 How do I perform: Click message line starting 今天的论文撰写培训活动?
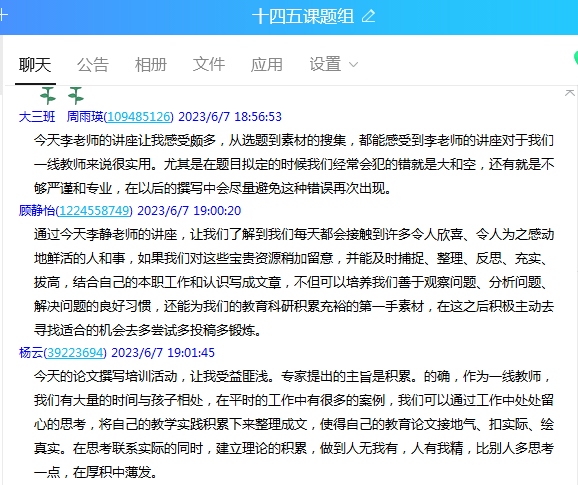point(292,376)
